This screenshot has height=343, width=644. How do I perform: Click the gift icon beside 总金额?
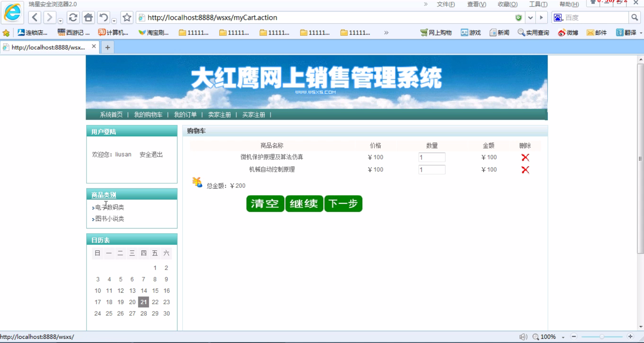[x=197, y=182]
